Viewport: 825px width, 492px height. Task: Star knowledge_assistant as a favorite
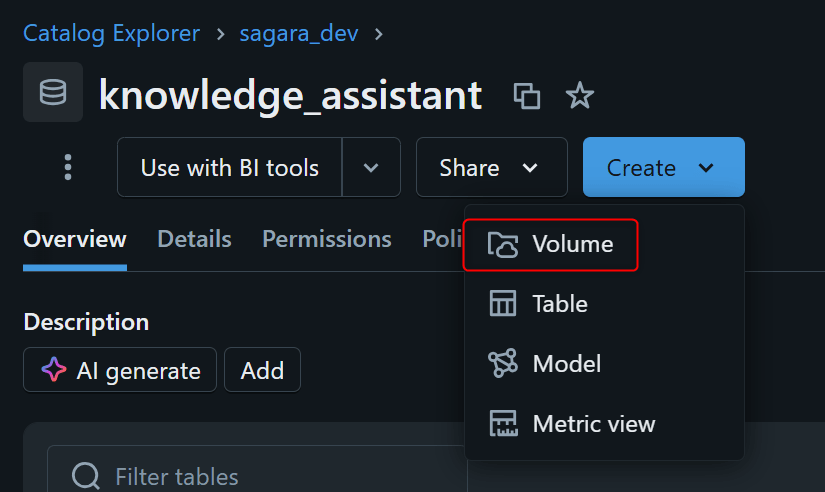[580, 96]
